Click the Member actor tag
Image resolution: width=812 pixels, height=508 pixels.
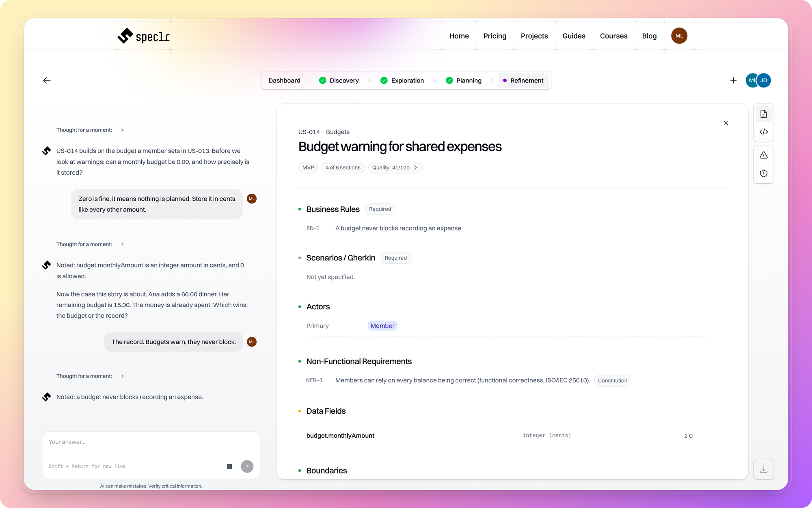point(382,326)
